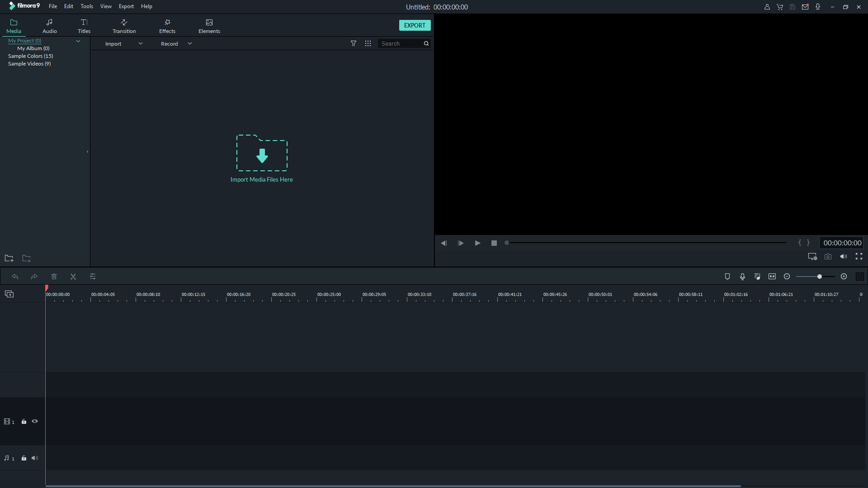868x488 pixels.
Task: Open the Elements tab
Action: [x=209, y=26]
